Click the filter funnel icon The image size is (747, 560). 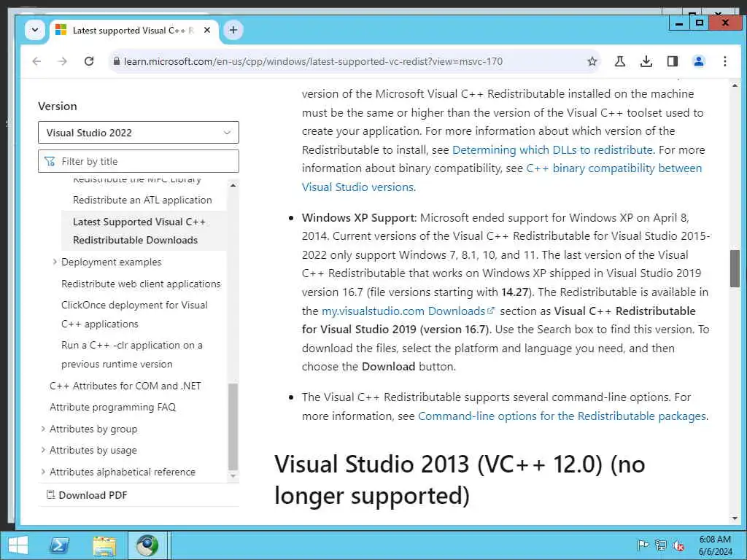[x=50, y=161]
